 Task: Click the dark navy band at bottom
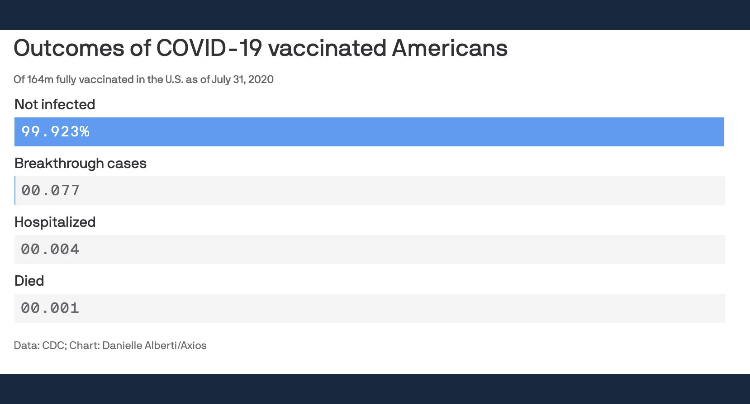(x=375, y=389)
